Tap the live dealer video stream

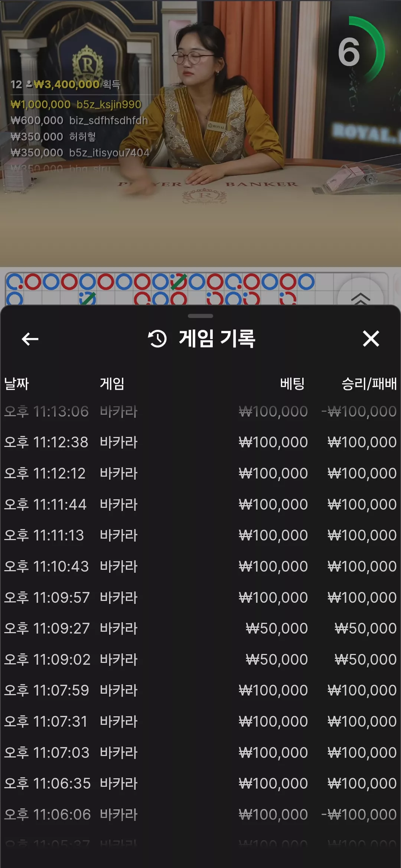[x=200, y=134]
